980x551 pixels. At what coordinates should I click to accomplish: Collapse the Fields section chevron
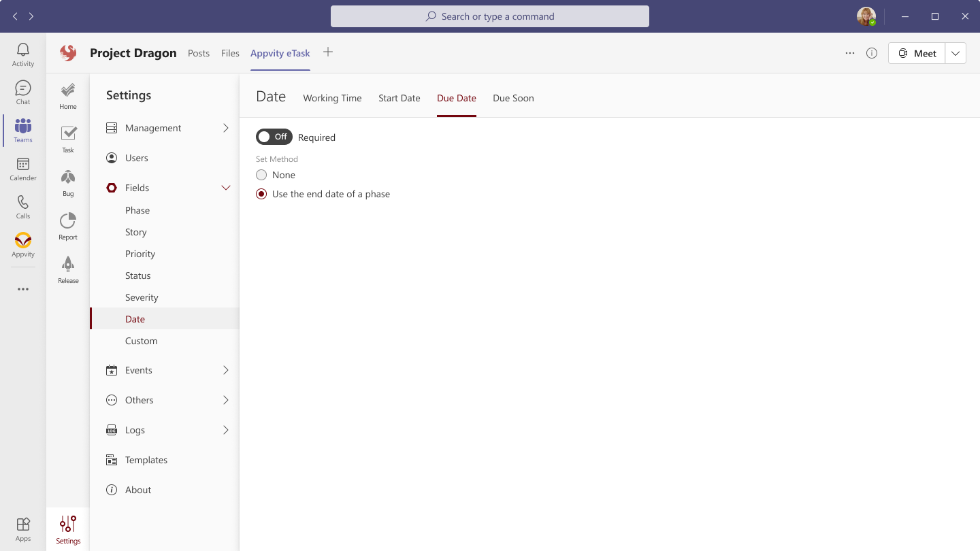tap(226, 188)
